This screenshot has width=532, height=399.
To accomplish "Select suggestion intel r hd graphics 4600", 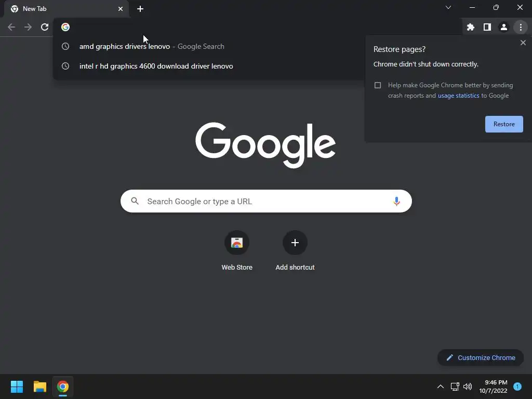I will coord(209,66).
